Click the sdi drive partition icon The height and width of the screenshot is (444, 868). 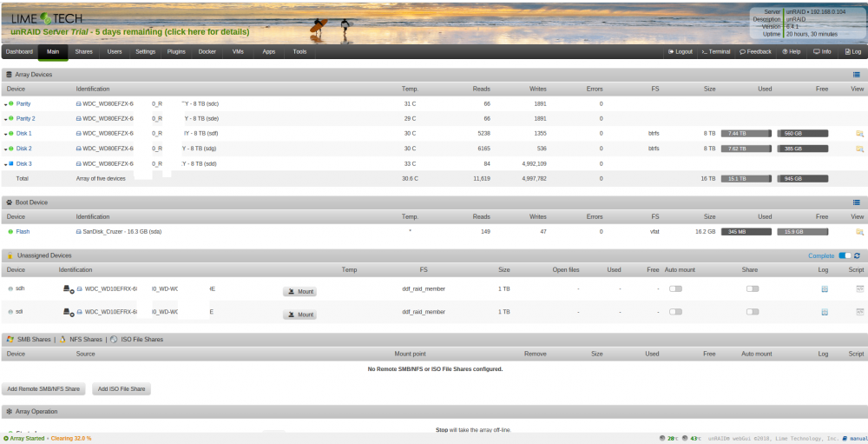pos(69,312)
